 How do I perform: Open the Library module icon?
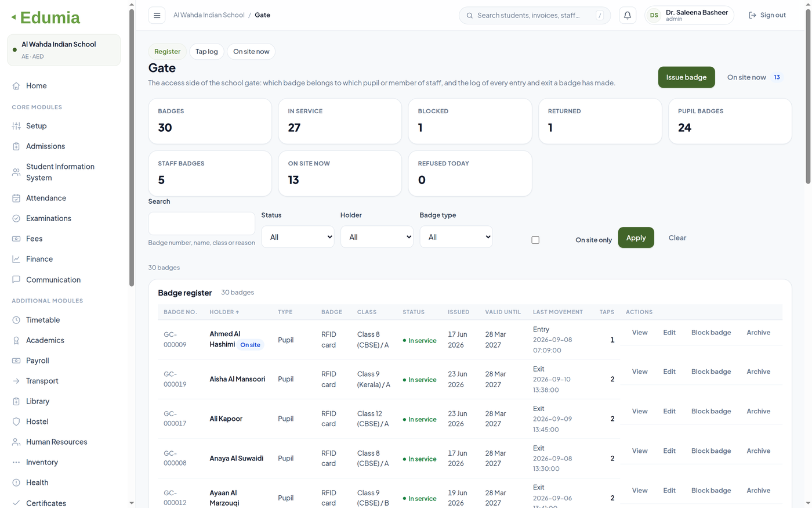[x=16, y=401]
